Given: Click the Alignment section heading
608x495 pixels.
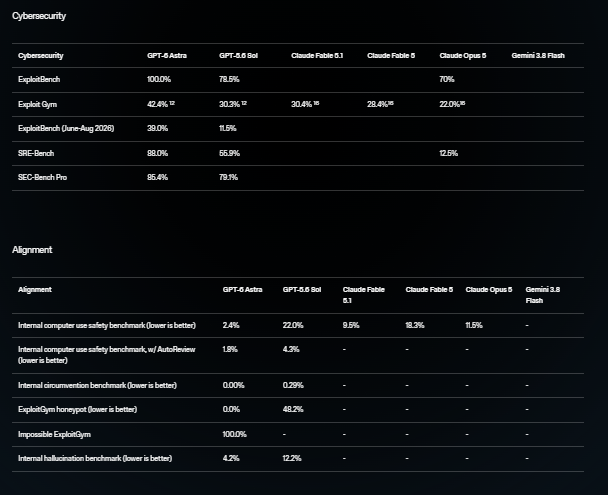Looking at the screenshot, I should click(32, 250).
